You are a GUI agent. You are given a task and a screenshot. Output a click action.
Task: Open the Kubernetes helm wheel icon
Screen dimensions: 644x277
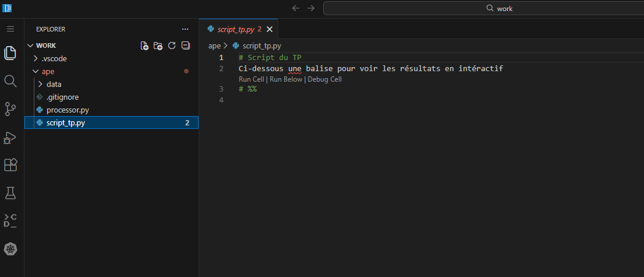[x=10, y=249]
